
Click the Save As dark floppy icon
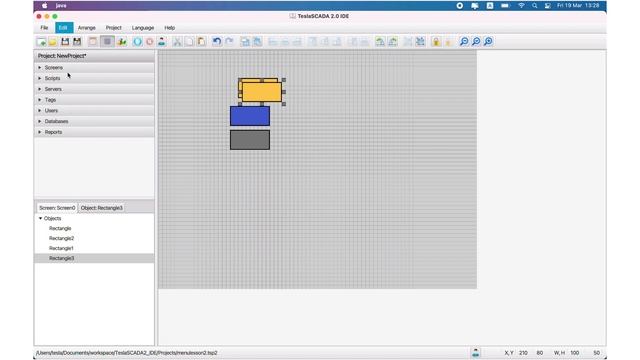77,42
